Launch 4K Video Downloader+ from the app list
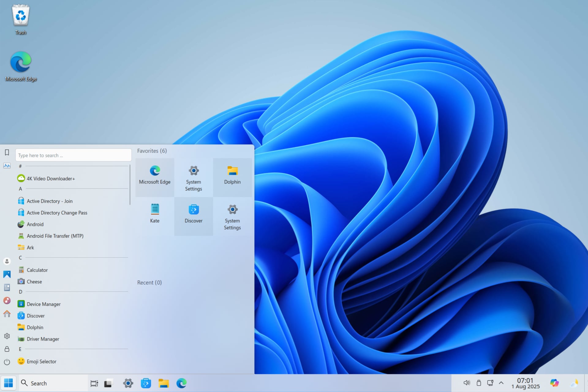 tap(51, 179)
